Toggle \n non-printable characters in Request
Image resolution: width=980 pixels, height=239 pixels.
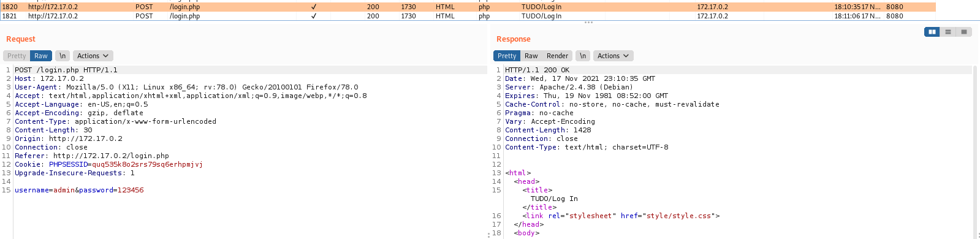tap(63, 56)
